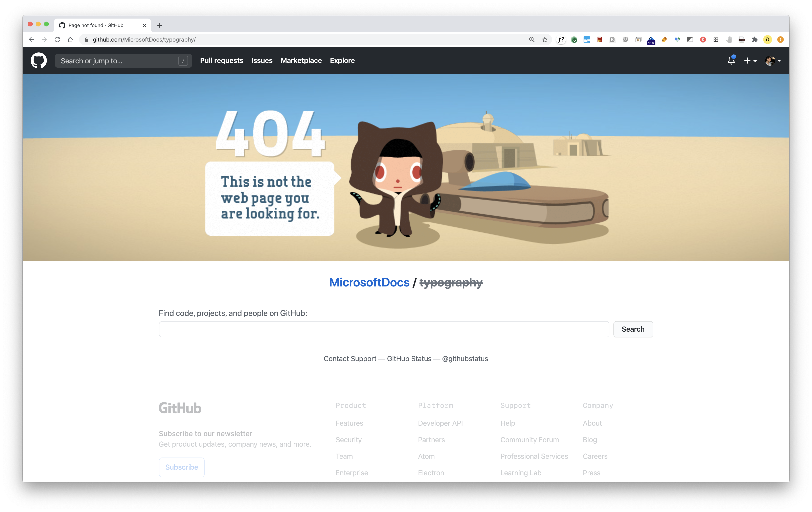Open the Careers footer link
The image size is (812, 512).
[595, 456]
